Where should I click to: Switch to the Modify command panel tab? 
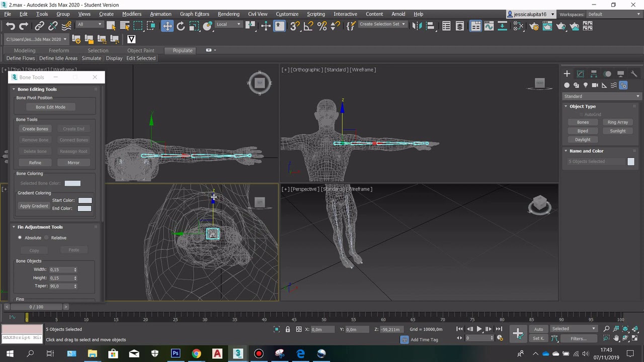point(580,74)
